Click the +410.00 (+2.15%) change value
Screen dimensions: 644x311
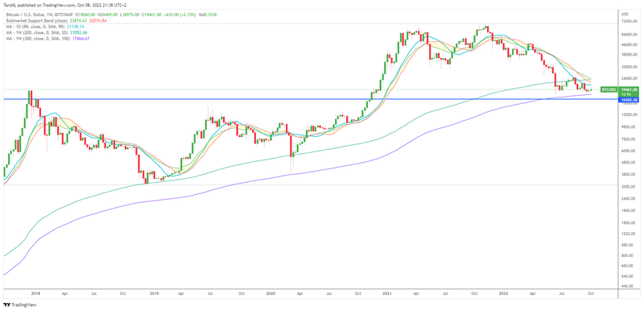[180, 15]
